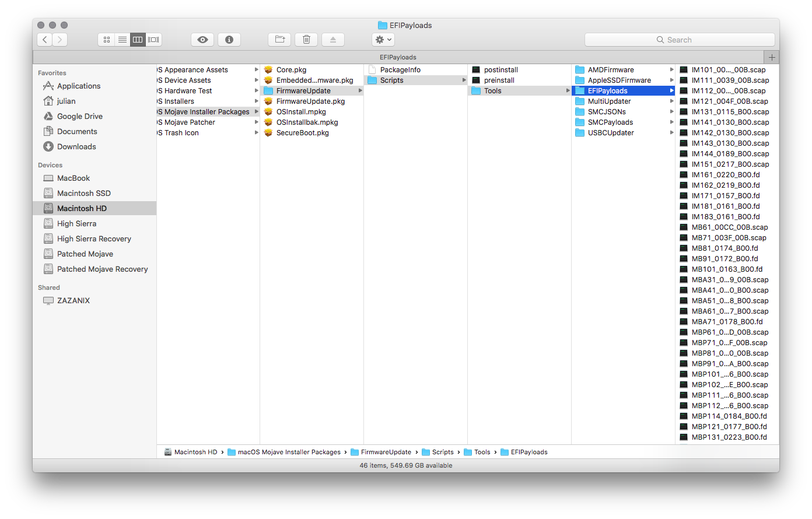
Task: Expand the AMDFirmware folder arrow
Action: coord(671,69)
